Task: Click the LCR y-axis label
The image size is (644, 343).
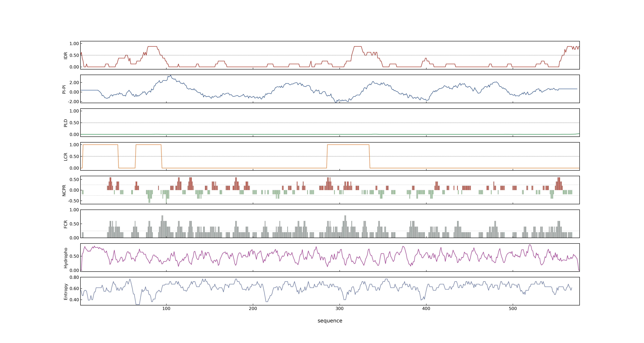Action: pos(66,157)
